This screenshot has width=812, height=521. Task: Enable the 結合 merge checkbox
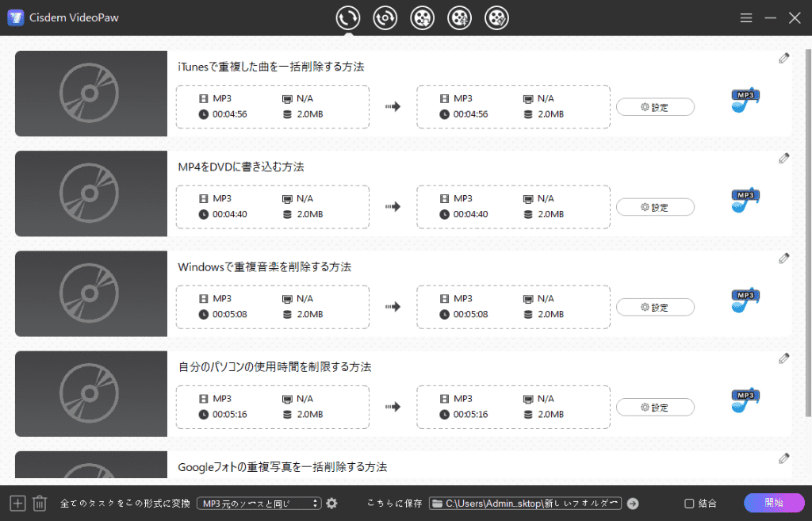pos(688,503)
